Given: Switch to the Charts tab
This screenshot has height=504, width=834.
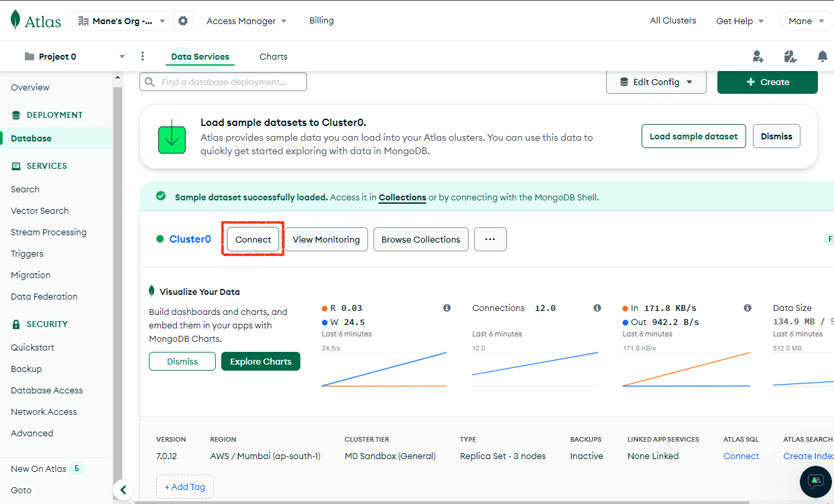Looking at the screenshot, I should click(x=274, y=57).
